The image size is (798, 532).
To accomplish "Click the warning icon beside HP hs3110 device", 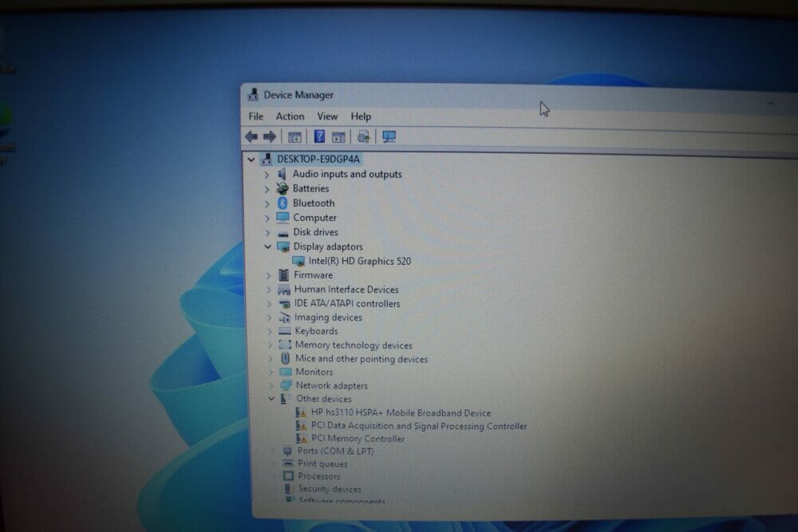I will point(301,412).
